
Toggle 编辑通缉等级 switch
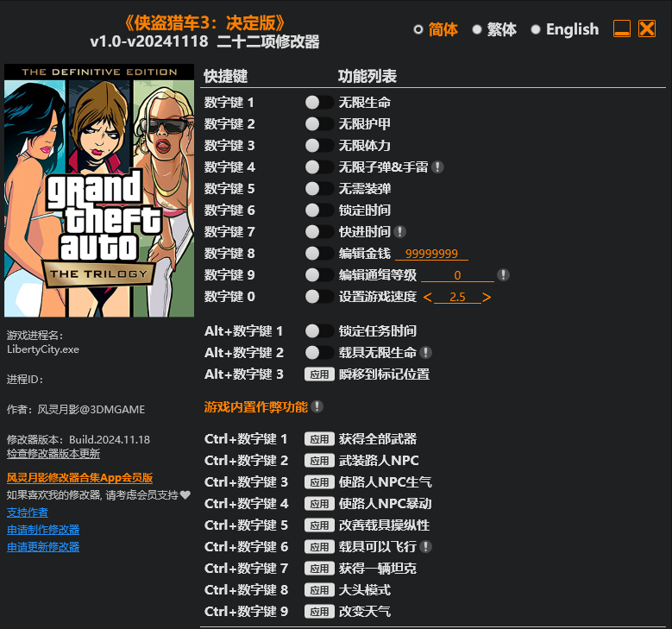point(319,275)
